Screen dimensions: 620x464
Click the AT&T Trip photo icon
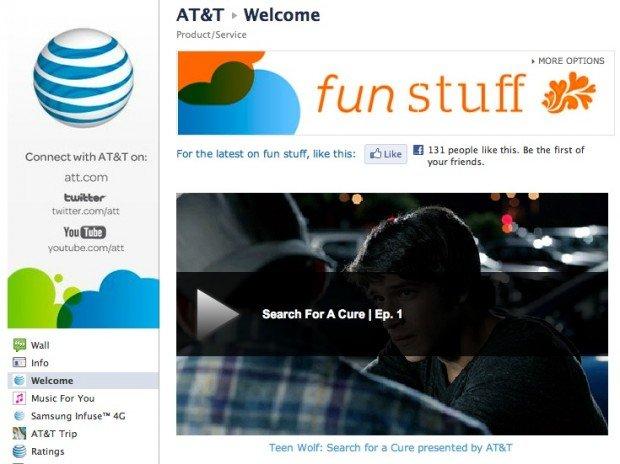pyautogui.click(x=19, y=434)
